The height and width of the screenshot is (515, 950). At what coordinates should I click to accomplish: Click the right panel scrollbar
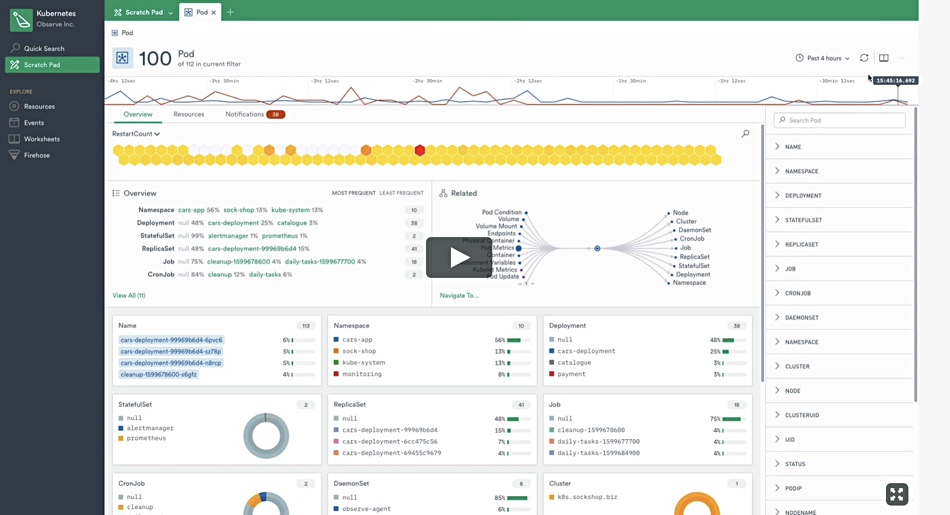(x=915, y=254)
